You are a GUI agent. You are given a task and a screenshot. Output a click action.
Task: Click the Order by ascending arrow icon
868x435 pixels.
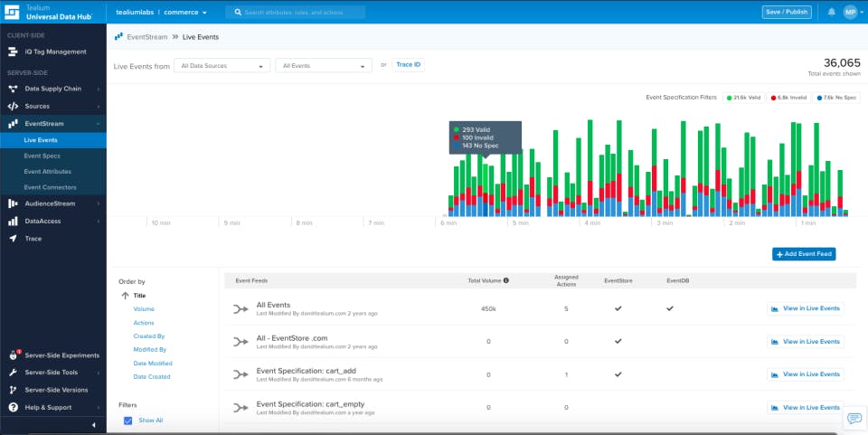point(125,296)
